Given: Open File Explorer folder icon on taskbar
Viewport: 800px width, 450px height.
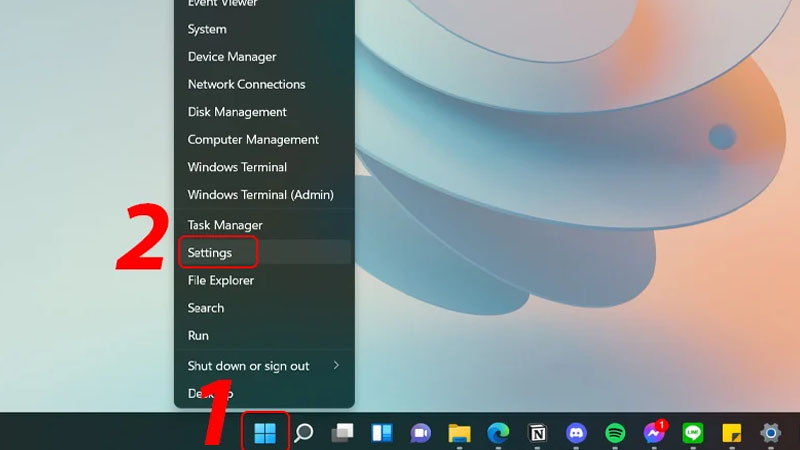Looking at the screenshot, I should [x=459, y=433].
